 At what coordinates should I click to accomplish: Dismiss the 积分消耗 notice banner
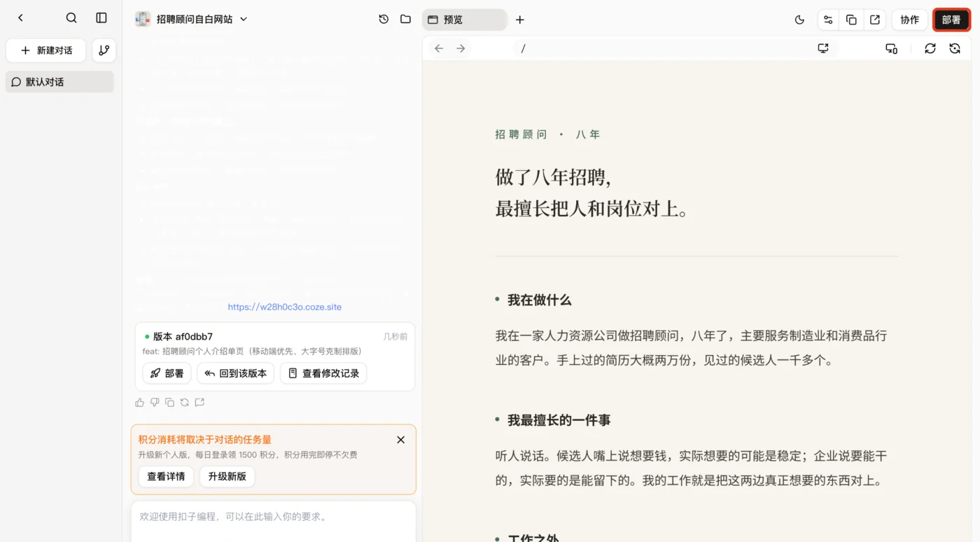[x=400, y=440]
